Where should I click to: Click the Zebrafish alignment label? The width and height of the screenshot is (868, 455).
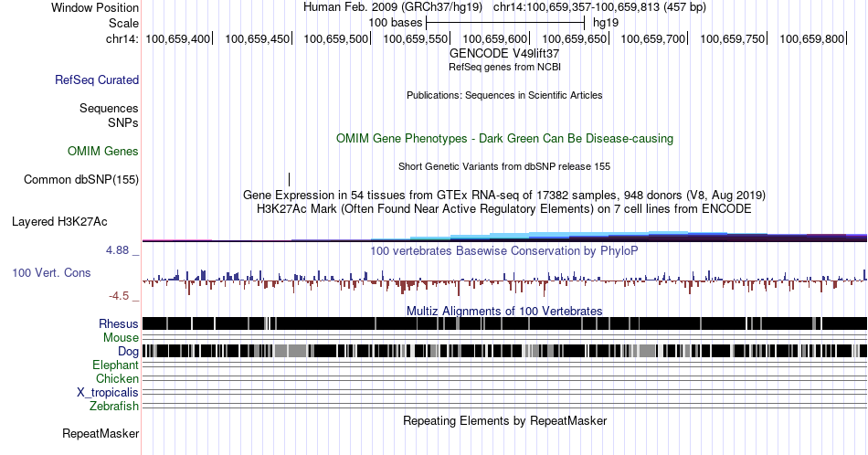point(114,406)
